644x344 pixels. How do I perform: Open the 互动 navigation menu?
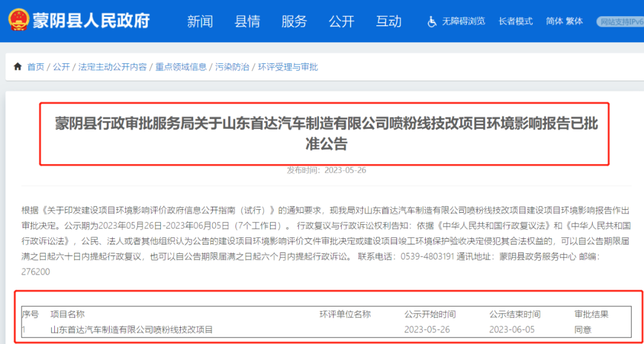pos(389,21)
